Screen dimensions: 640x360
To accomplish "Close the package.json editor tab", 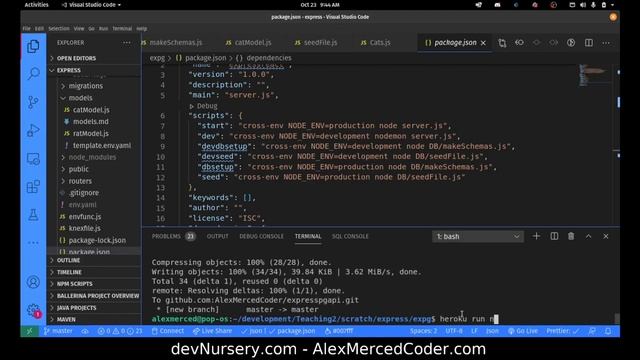I will coord(483,43).
